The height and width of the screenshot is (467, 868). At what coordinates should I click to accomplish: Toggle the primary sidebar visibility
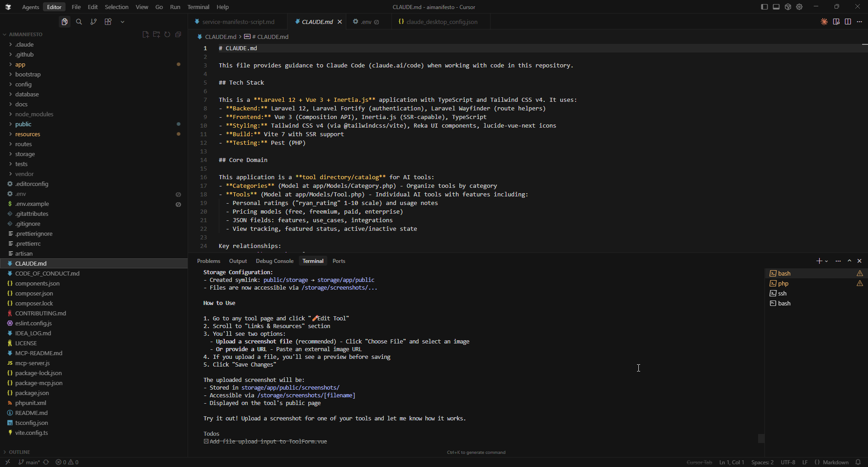(764, 7)
